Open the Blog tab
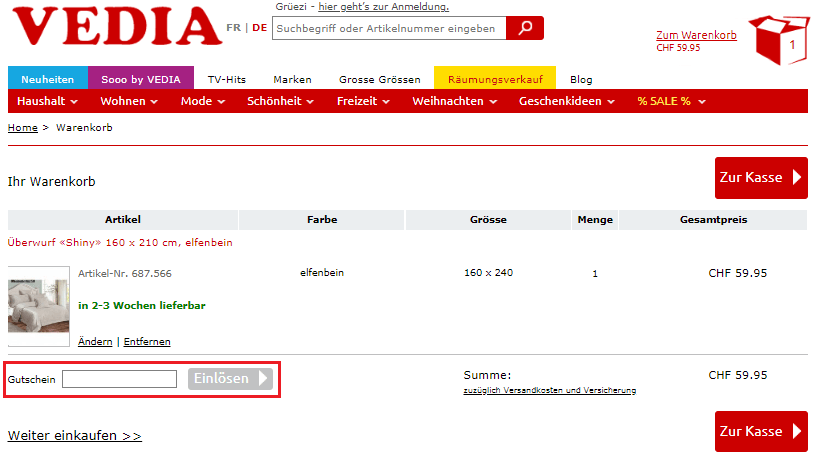Viewport: 813px width, 461px height. pos(581,79)
